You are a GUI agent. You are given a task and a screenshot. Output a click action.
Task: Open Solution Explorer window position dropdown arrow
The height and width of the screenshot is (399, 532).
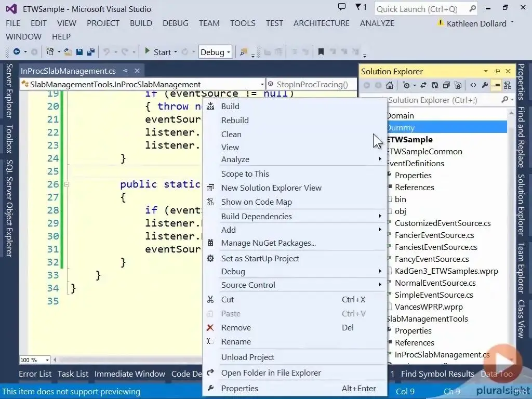(x=486, y=71)
